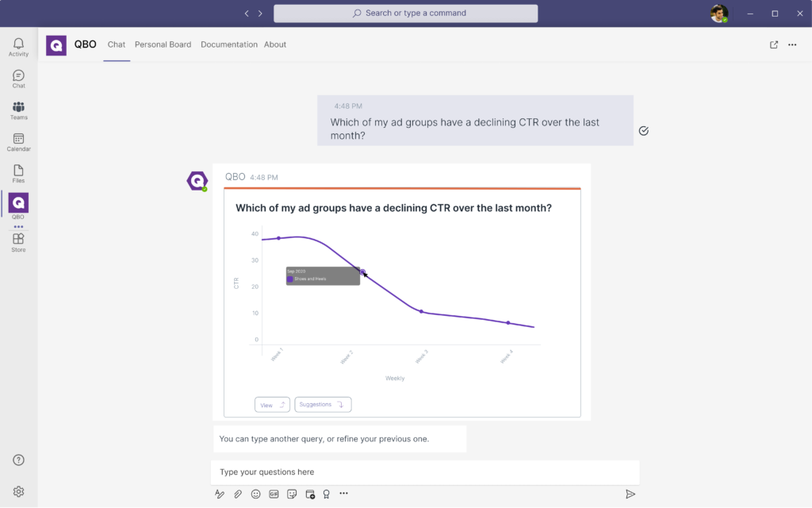Open the format text options
Viewport: 812px width, 508px height.
(x=220, y=494)
